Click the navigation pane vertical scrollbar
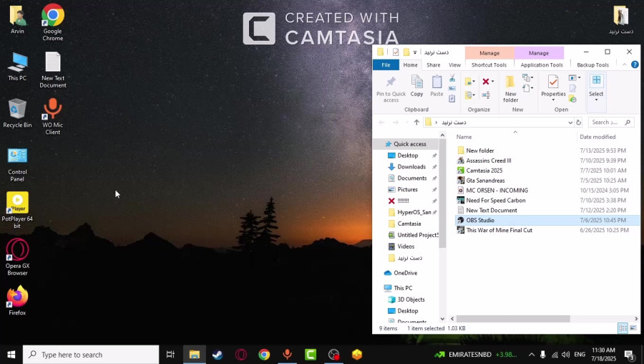The height and width of the screenshot is (364, 644). click(442, 193)
